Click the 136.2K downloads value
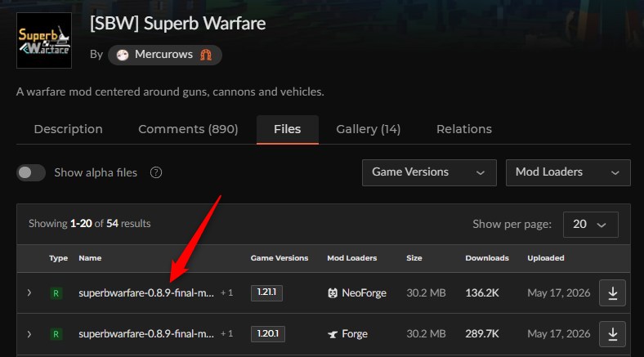 (x=482, y=293)
